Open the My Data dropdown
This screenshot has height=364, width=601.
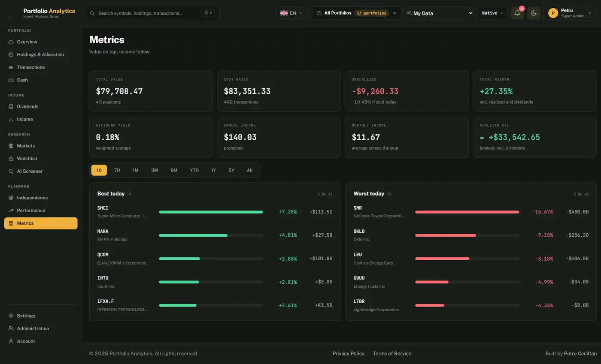point(438,13)
